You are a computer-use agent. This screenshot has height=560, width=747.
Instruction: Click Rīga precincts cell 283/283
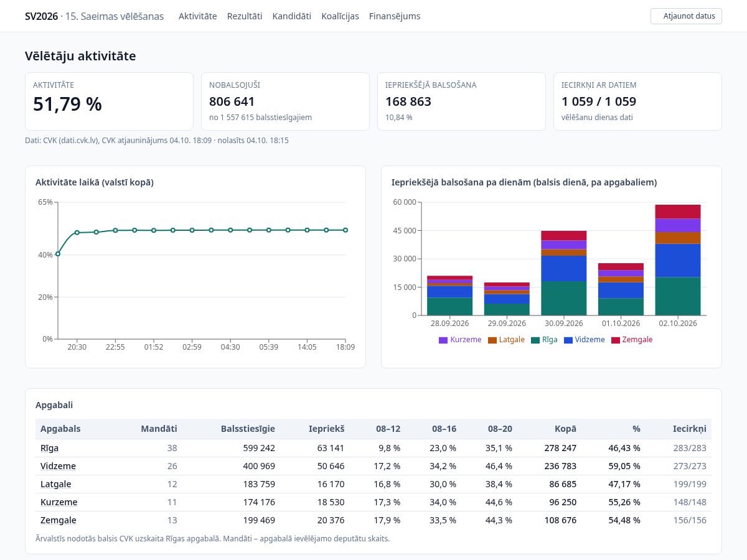click(690, 448)
